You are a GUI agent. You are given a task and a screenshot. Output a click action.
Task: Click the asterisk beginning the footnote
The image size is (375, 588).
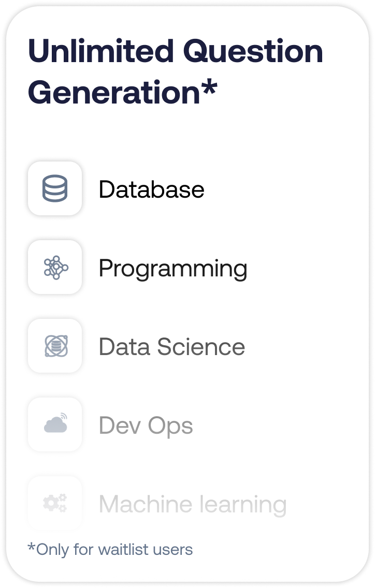[x=31, y=547]
